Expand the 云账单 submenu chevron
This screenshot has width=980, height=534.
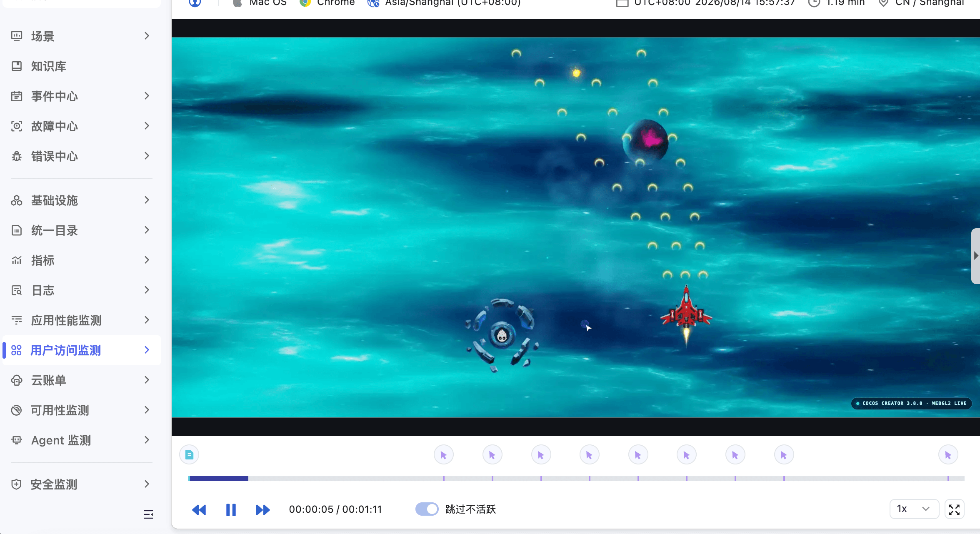pos(147,380)
